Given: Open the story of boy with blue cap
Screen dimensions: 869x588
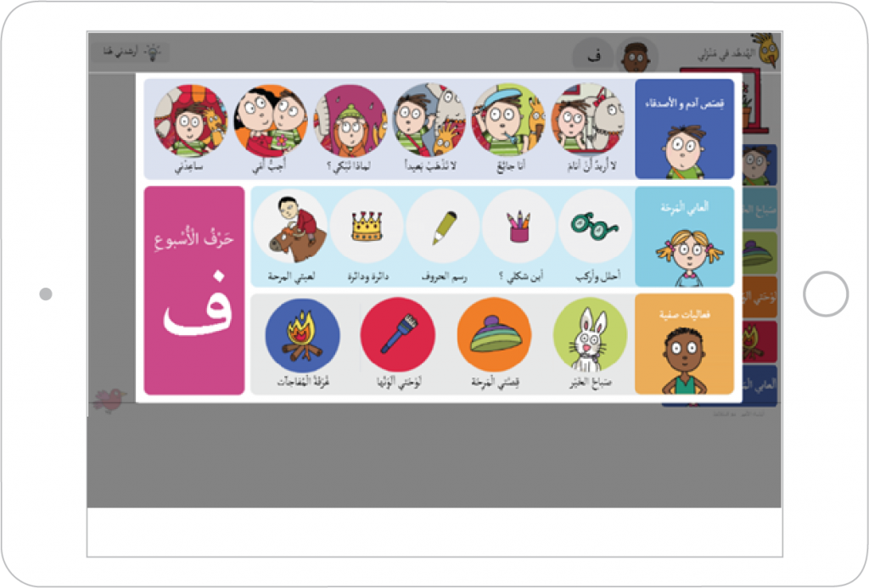Looking at the screenshot, I should [508, 120].
